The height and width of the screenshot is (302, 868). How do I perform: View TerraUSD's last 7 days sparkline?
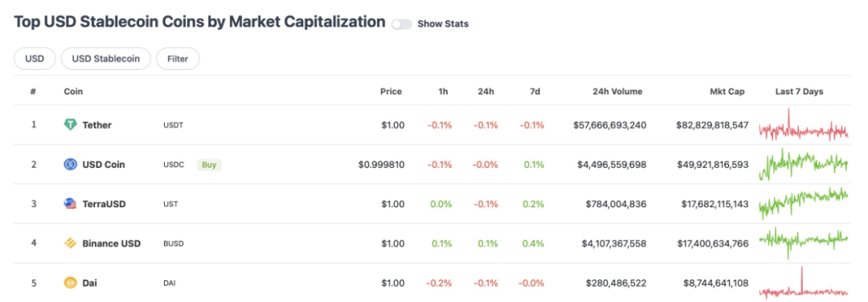coord(803,203)
